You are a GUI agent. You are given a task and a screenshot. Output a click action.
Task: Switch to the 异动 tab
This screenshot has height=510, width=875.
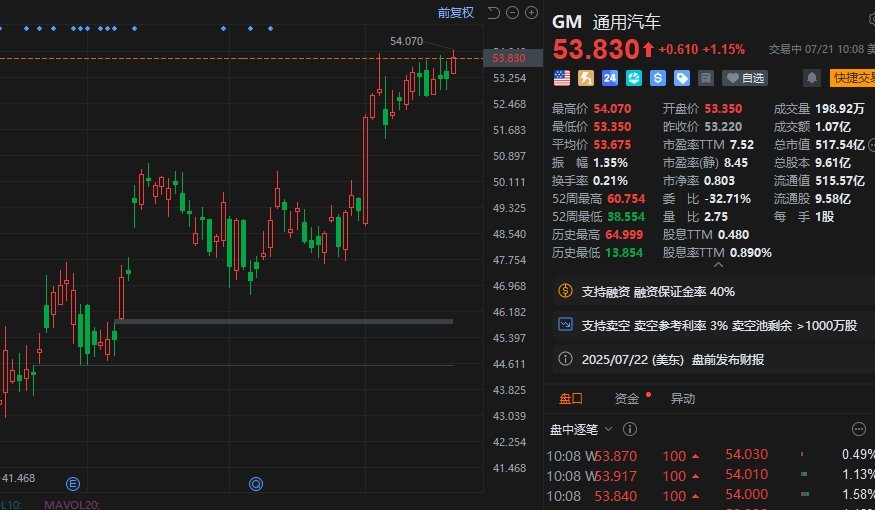(682, 398)
